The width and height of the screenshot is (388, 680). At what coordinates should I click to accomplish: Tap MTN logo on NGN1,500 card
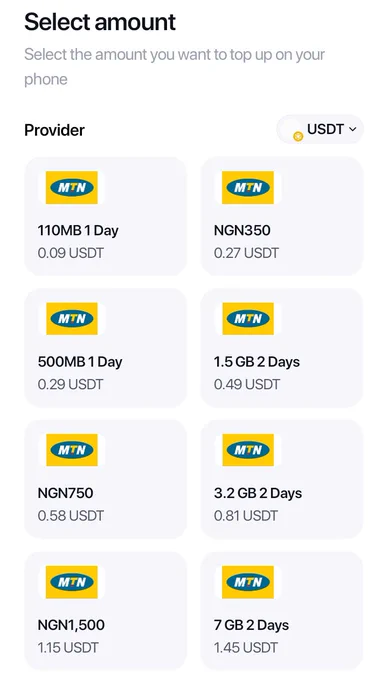click(72, 582)
